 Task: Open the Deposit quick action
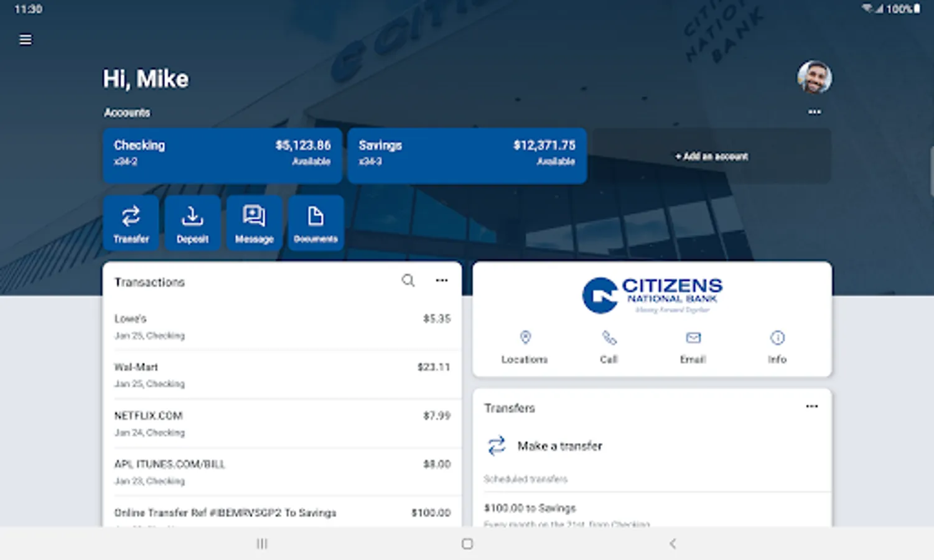point(192,223)
